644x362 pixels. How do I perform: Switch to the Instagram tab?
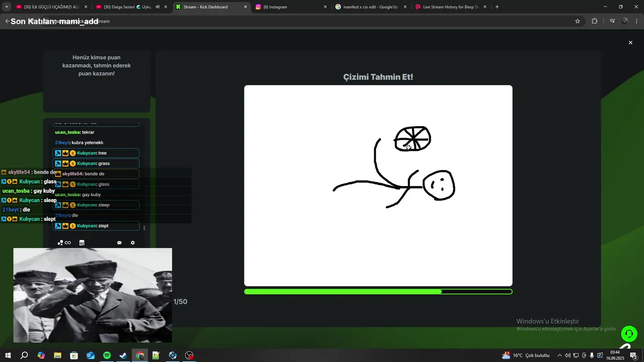(x=291, y=7)
